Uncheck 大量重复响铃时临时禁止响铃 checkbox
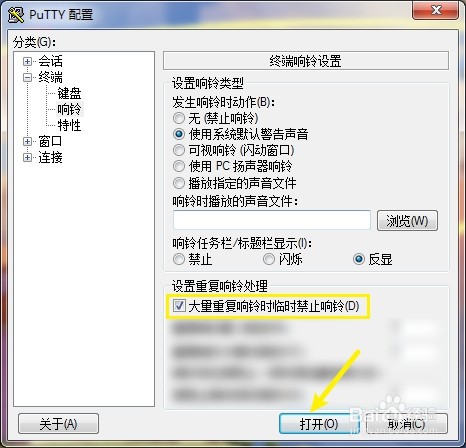The height and width of the screenshot is (448, 466). (x=179, y=306)
